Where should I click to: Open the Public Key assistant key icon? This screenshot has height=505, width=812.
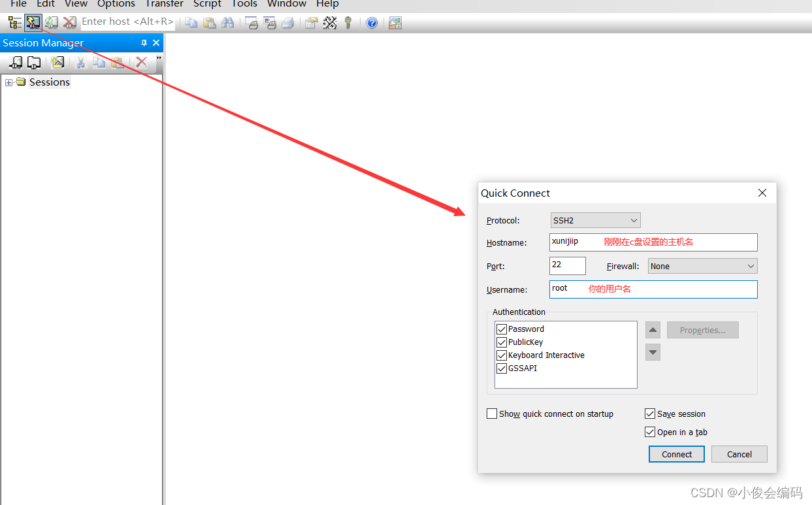[x=348, y=23]
